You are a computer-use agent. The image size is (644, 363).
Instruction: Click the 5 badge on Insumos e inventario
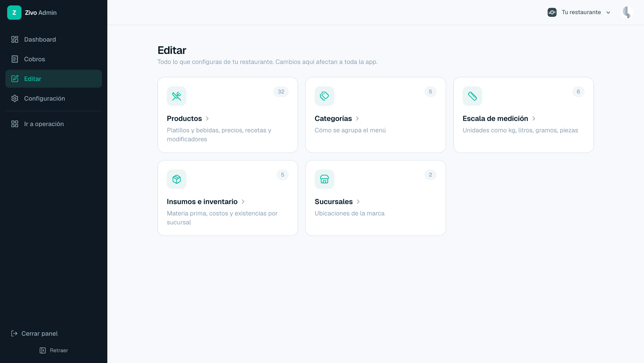pos(282,175)
